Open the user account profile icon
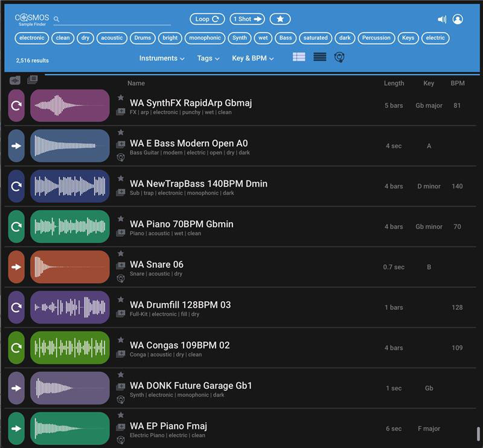 point(458,19)
